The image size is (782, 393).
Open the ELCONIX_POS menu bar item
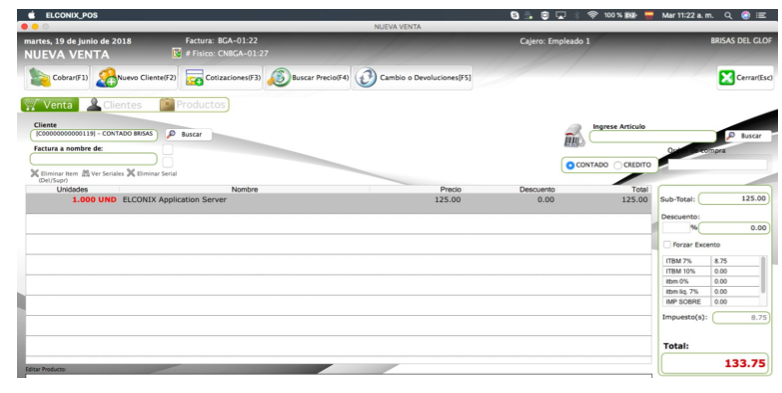(x=72, y=15)
